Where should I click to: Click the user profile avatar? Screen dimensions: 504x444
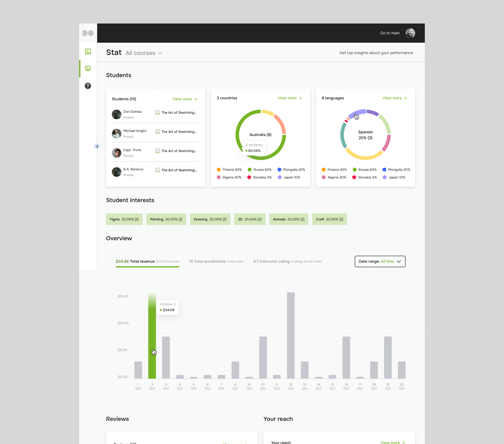tap(410, 33)
